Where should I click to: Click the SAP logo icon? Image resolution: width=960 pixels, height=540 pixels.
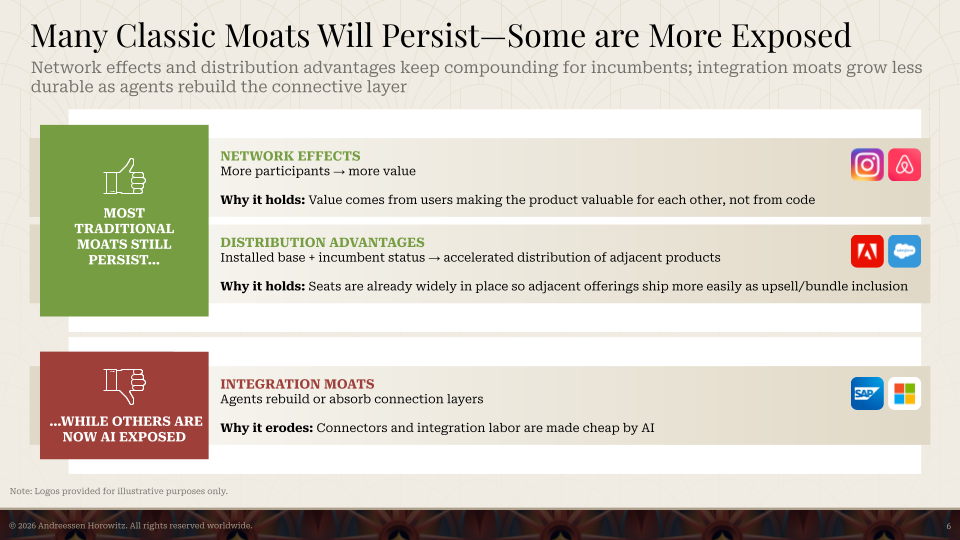click(867, 393)
